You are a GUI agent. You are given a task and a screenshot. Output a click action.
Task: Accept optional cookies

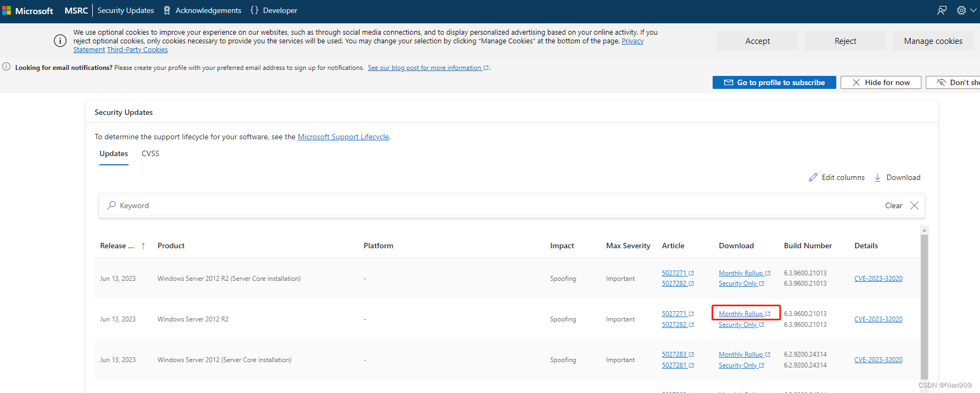758,41
